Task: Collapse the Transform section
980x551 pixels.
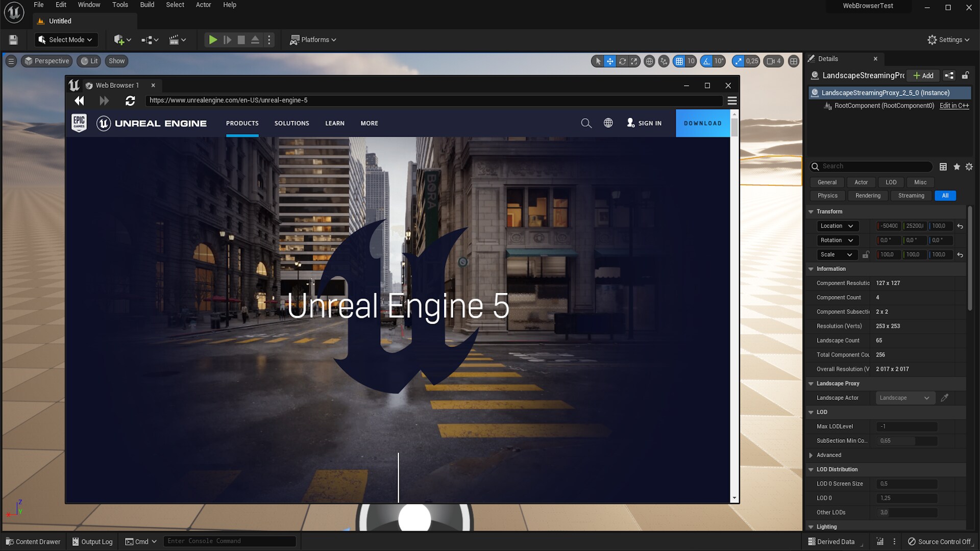Action: [811, 212]
